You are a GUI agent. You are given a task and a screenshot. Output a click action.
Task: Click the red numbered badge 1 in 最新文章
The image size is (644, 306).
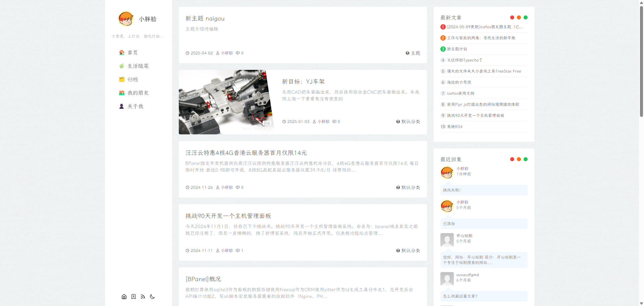[x=443, y=27]
